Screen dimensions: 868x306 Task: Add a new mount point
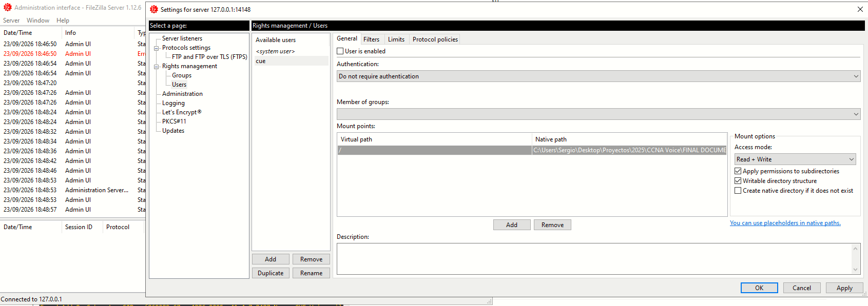pos(512,225)
